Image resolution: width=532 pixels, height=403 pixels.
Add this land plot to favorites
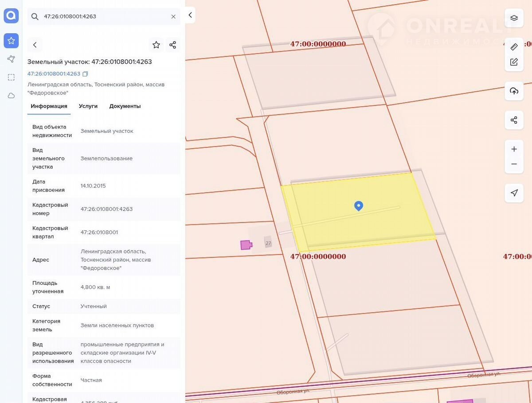[x=156, y=45]
